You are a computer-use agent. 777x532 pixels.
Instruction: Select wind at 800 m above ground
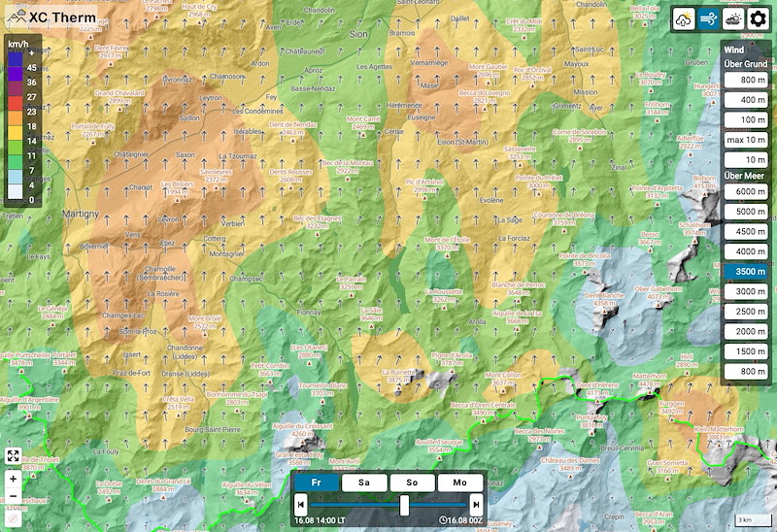(x=746, y=80)
